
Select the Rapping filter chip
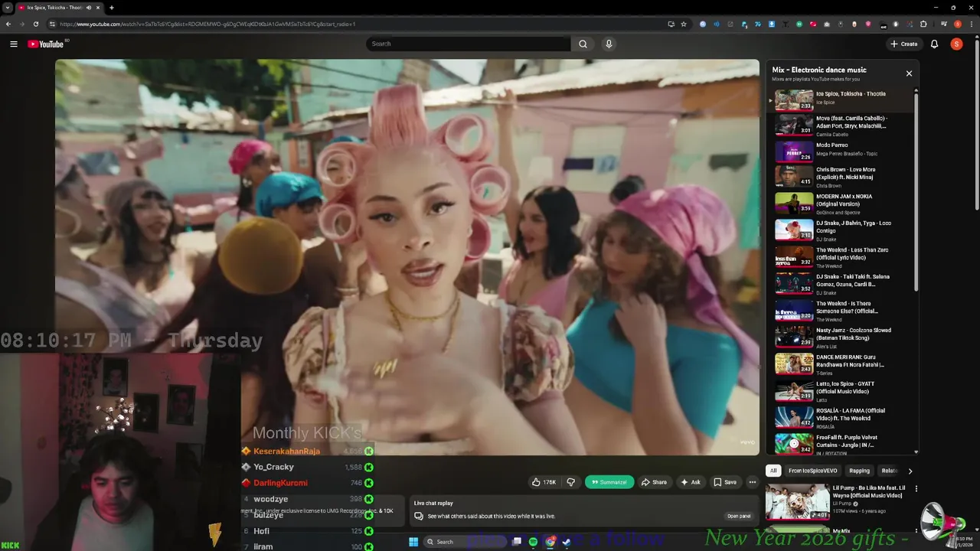pos(859,471)
